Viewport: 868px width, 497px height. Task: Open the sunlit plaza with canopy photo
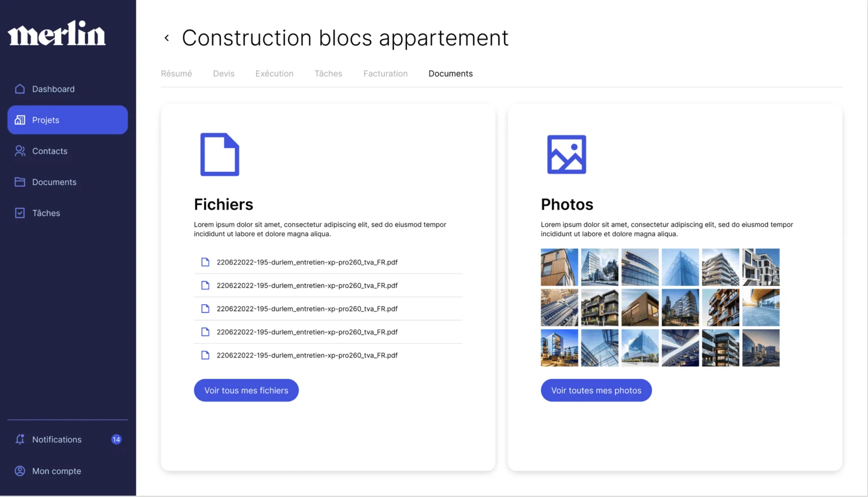coord(761,308)
